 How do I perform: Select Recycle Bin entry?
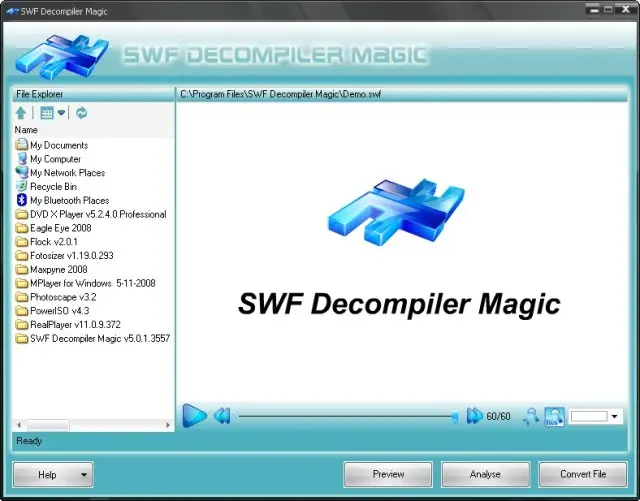click(x=46, y=187)
